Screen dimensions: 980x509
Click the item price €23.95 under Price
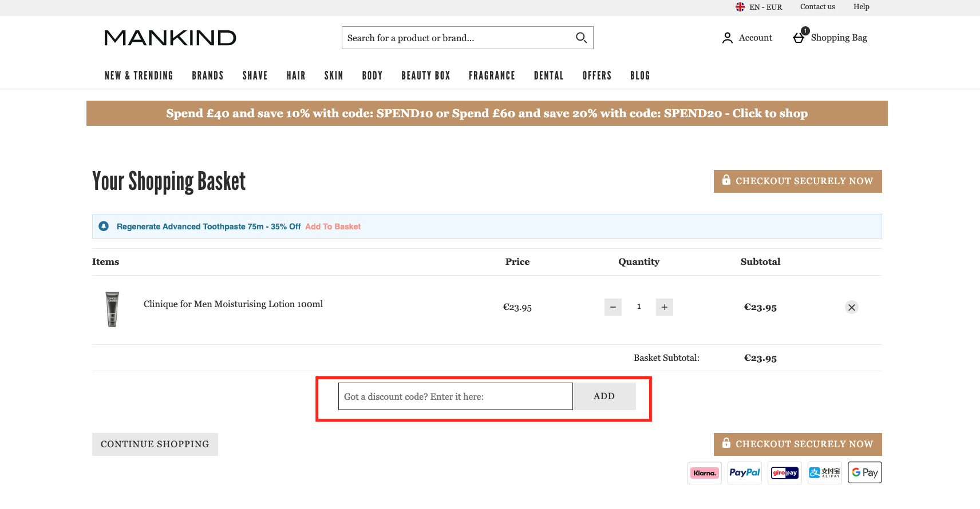point(517,307)
